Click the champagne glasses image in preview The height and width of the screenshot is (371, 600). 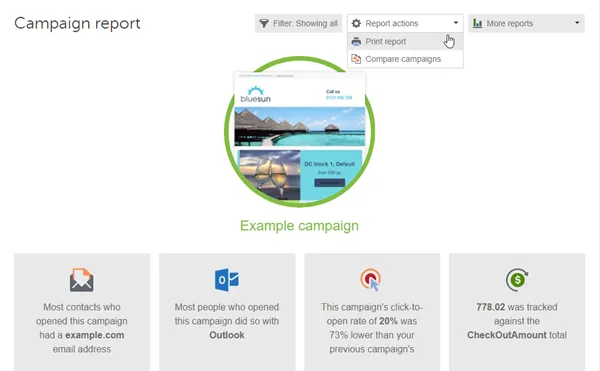pyautogui.click(x=270, y=175)
